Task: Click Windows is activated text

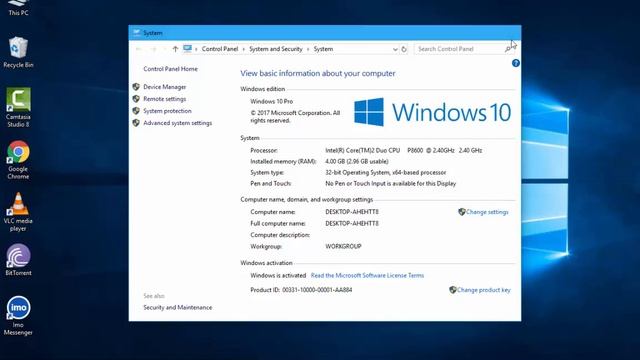Action: [x=278, y=276]
